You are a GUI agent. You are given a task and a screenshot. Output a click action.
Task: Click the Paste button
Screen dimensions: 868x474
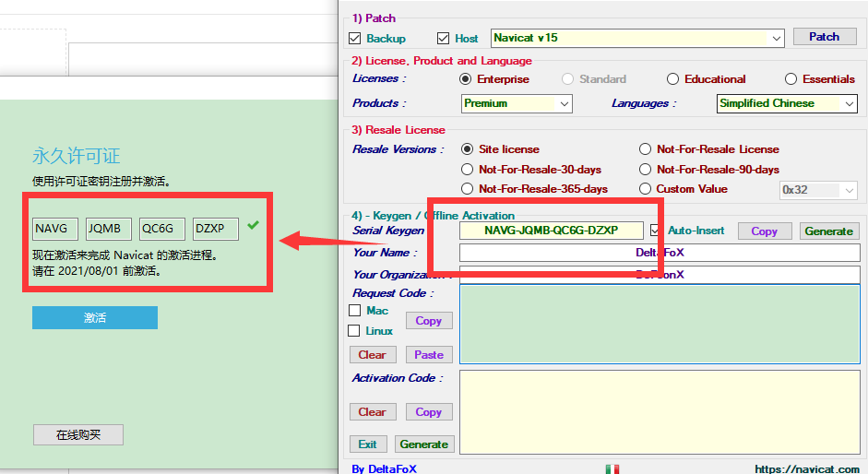429,354
